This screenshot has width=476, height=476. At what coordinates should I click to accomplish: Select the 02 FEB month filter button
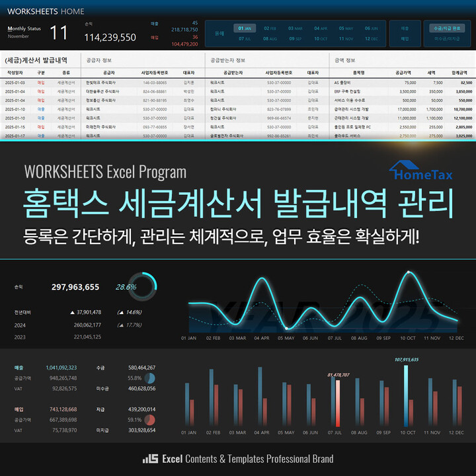click(270, 28)
